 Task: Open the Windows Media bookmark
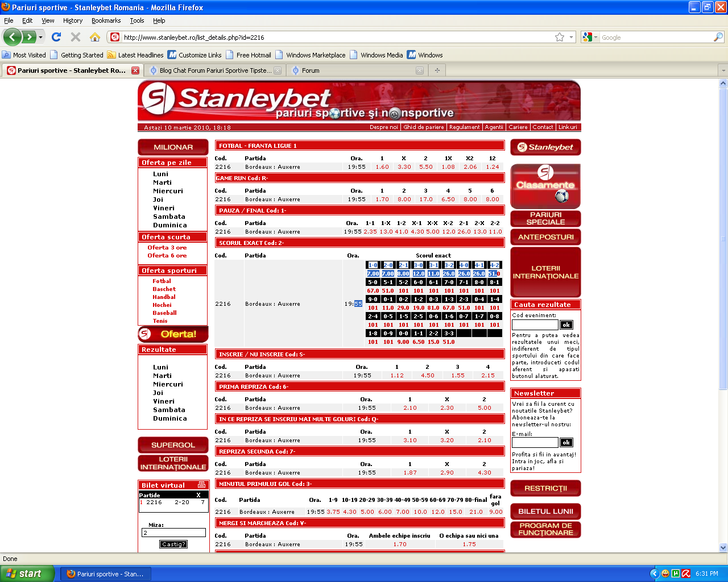[x=377, y=55]
